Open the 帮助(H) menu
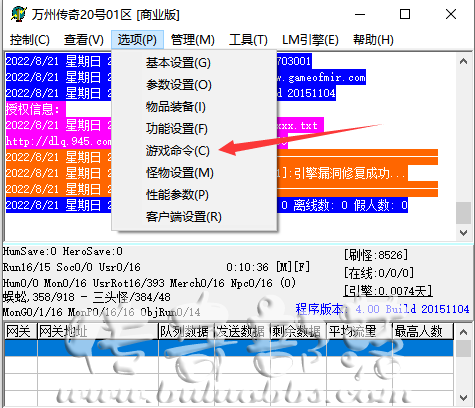This screenshot has height=408, width=475. click(x=373, y=40)
